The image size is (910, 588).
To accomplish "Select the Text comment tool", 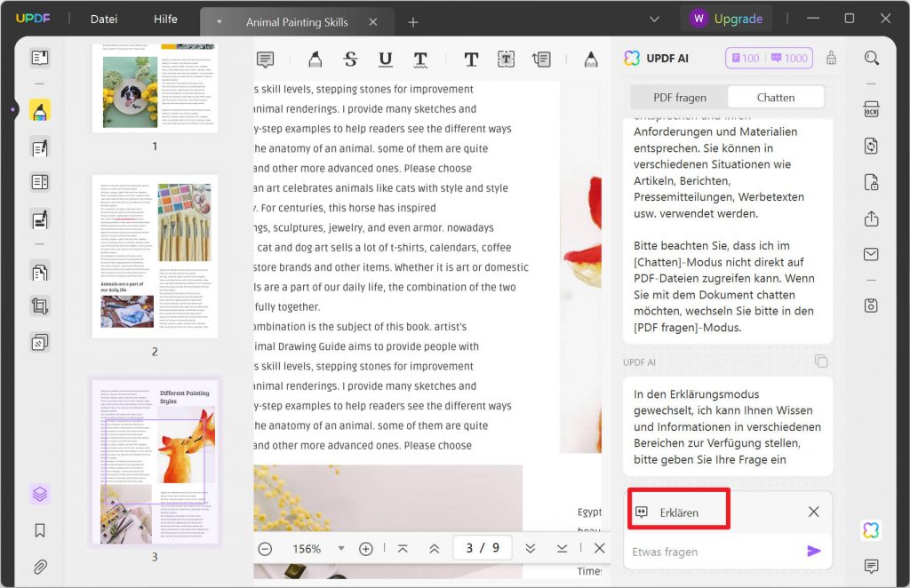I will 470,60.
